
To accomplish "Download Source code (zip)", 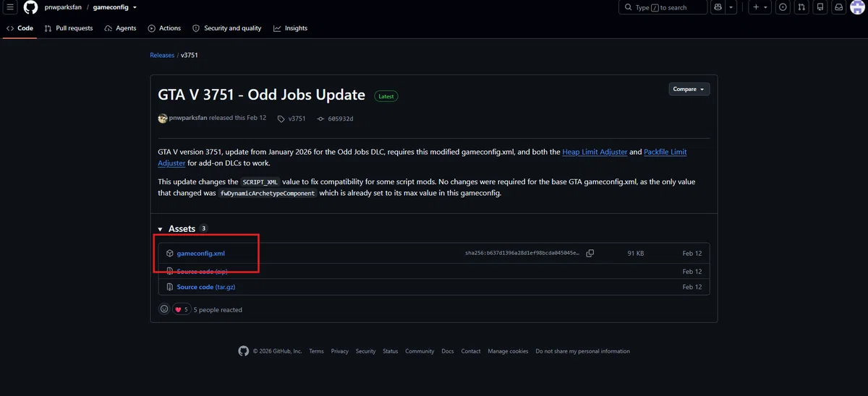I will pos(203,272).
